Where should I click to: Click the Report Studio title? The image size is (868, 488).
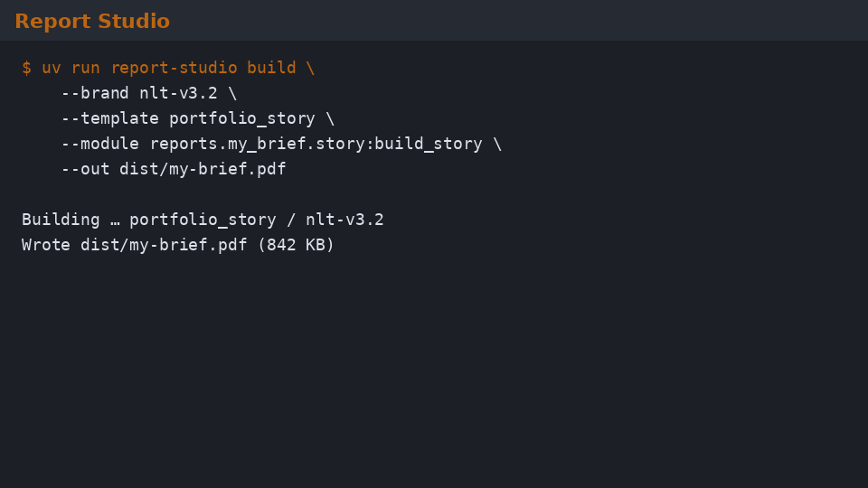click(92, 21)
